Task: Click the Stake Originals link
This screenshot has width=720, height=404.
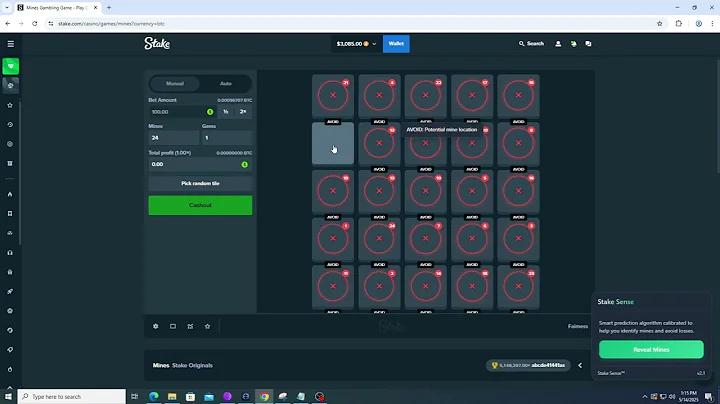Action: click(192, 365)
